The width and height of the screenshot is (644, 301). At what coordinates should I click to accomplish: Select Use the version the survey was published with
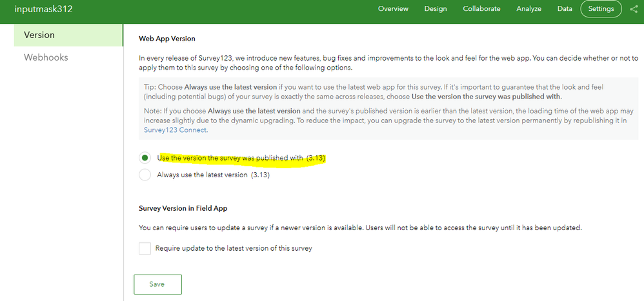145,158
